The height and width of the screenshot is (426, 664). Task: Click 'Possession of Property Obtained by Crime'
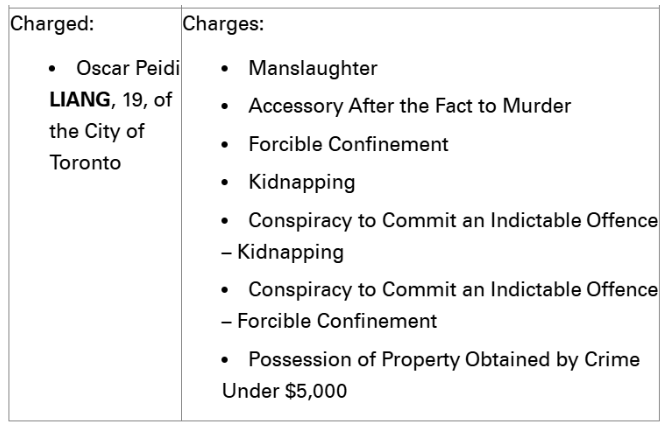(x=444, y=360)
